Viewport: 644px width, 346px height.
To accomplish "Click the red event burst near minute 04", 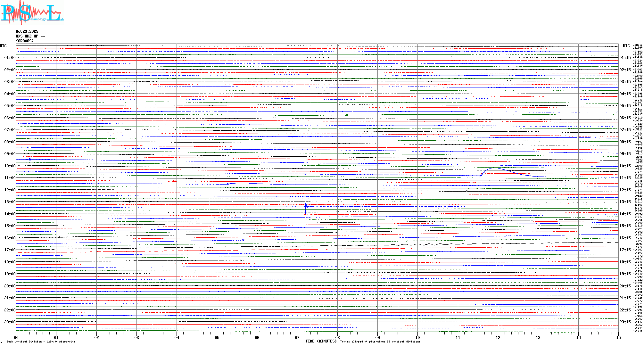I will click(174, 181).
